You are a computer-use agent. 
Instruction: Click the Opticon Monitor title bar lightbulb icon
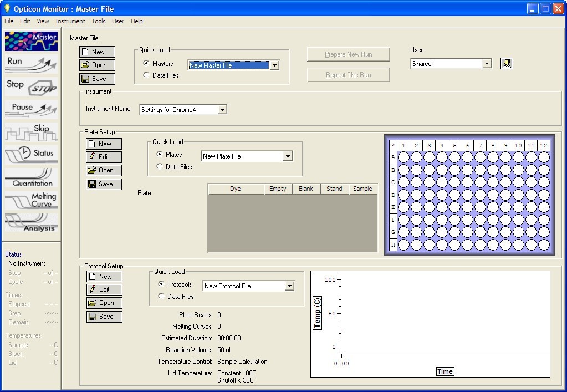(7, 8)
